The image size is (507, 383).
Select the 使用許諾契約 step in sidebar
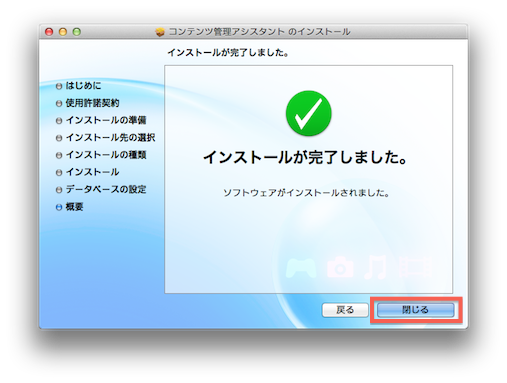92,103
